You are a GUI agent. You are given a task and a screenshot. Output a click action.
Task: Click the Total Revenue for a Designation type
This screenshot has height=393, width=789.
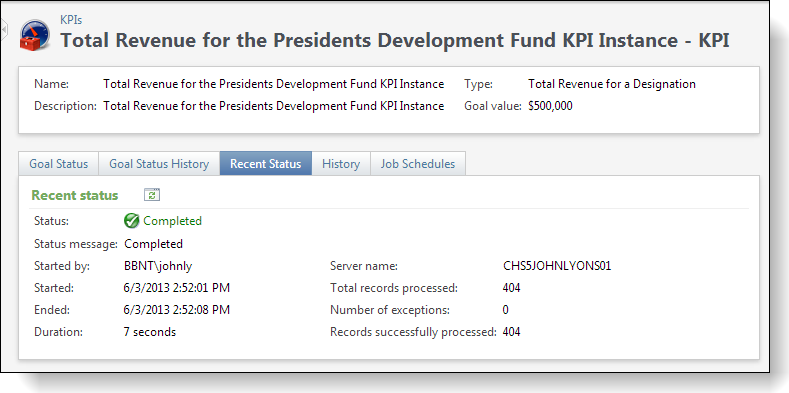click(612, 84)
